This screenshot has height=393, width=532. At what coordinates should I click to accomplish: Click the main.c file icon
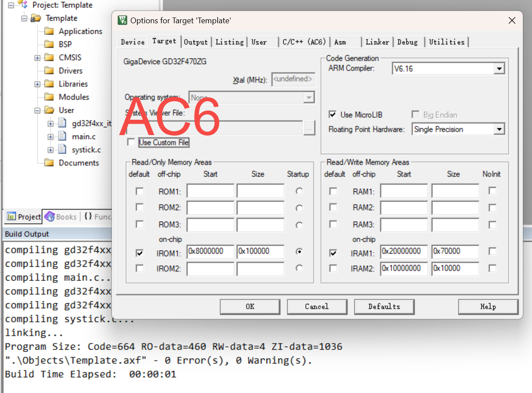tap(62, 136)
